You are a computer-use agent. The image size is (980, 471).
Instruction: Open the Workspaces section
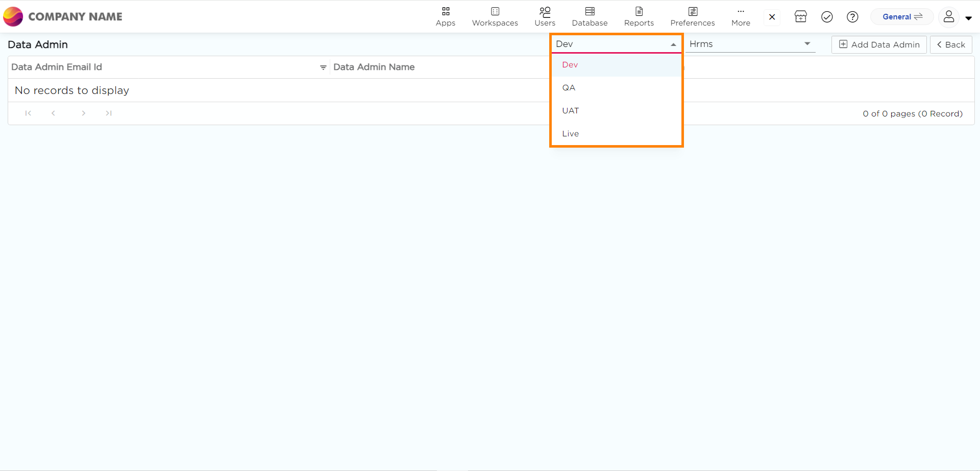click(x=495, y=16)
